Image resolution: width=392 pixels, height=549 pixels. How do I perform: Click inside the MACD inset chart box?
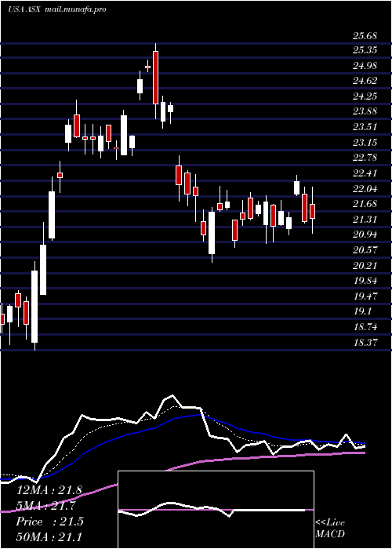[216, 510]
